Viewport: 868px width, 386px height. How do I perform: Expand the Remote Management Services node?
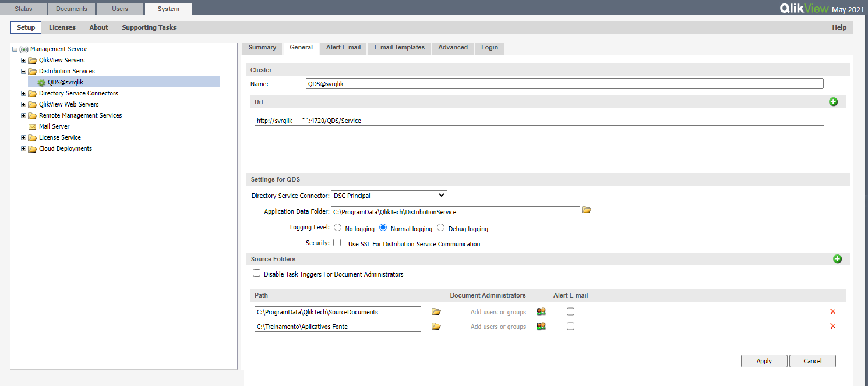point(23,116)
